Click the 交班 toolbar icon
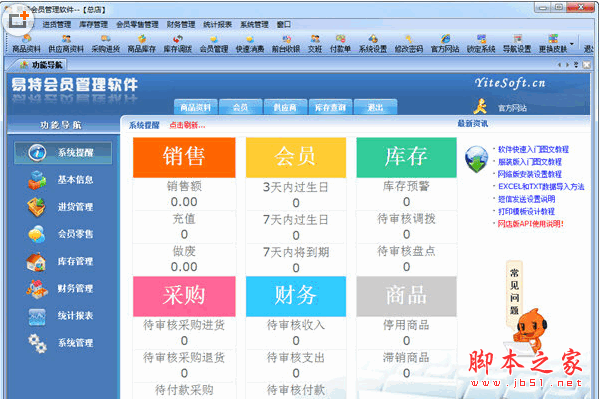The height and width of the screenshot is (399, 599). pyautogui.click(x=315, y=44)
